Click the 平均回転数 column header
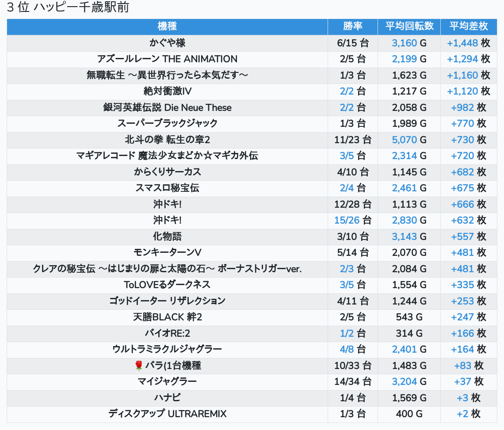Viewport: 504px width, 430px height. [x=409, y=27]
